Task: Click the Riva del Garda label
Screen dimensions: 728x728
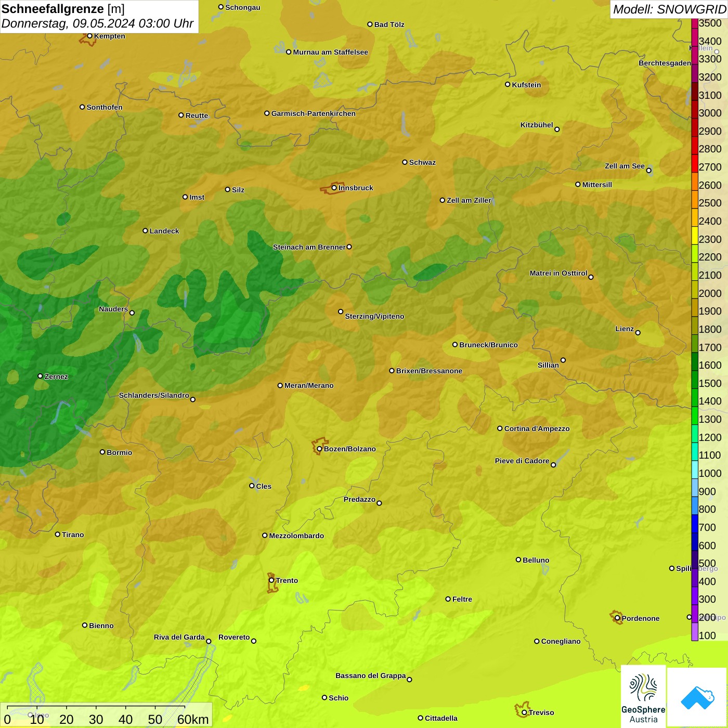Action: pyautogui.click(x=179, y=637)
